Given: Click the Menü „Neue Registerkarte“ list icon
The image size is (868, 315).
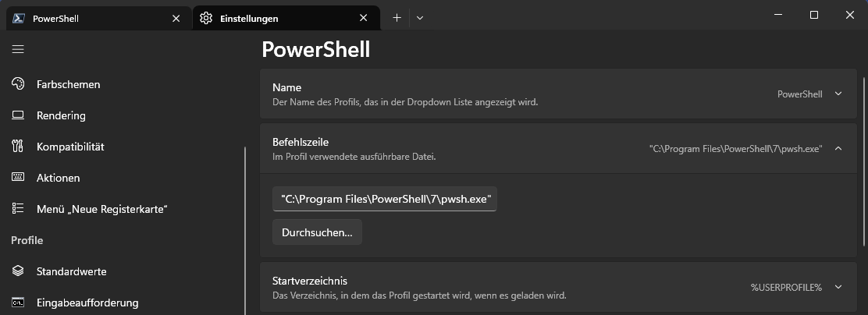Looking at the screenshot, I should click(18, 209).
